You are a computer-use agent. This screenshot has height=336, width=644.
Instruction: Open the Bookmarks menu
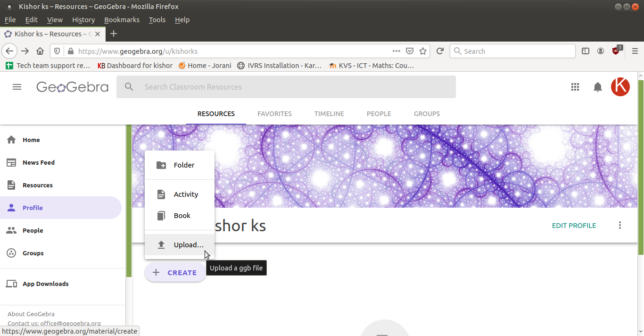point(122,19)
